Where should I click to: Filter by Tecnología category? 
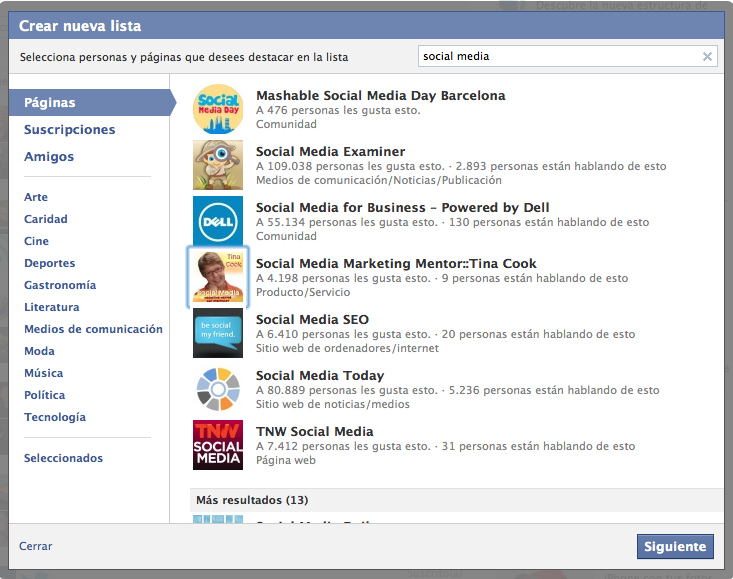pos(55,417)
